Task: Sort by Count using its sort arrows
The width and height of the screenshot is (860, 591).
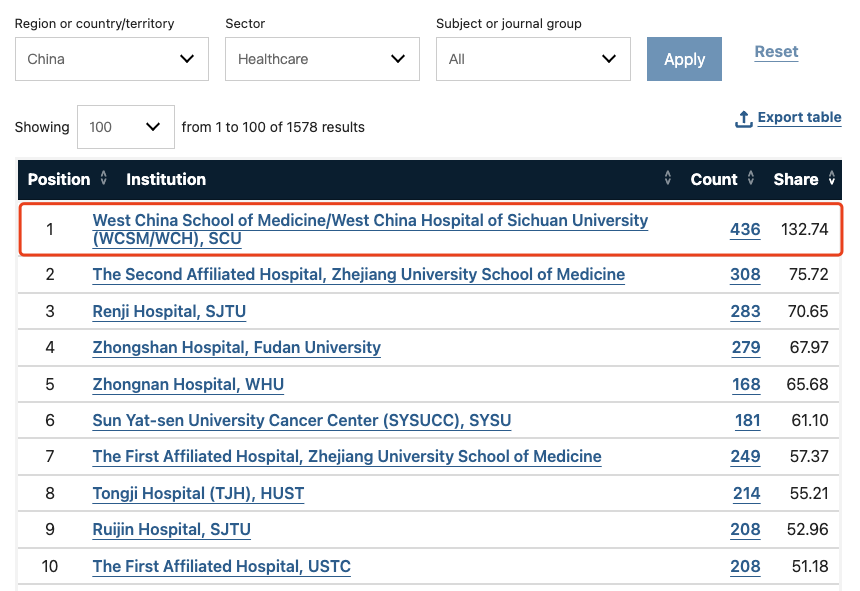Action: [x=751, y=178]
